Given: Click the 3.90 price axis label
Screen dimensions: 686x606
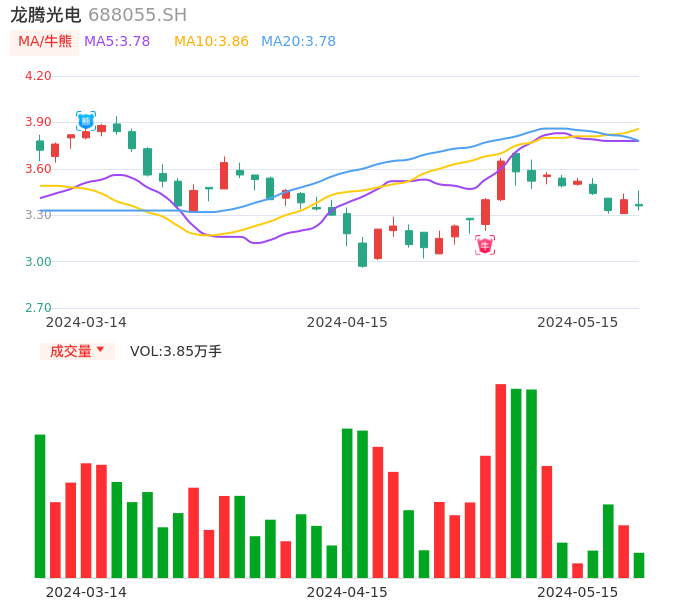Looking at the screenshot, I should click(x=38, y=122).
